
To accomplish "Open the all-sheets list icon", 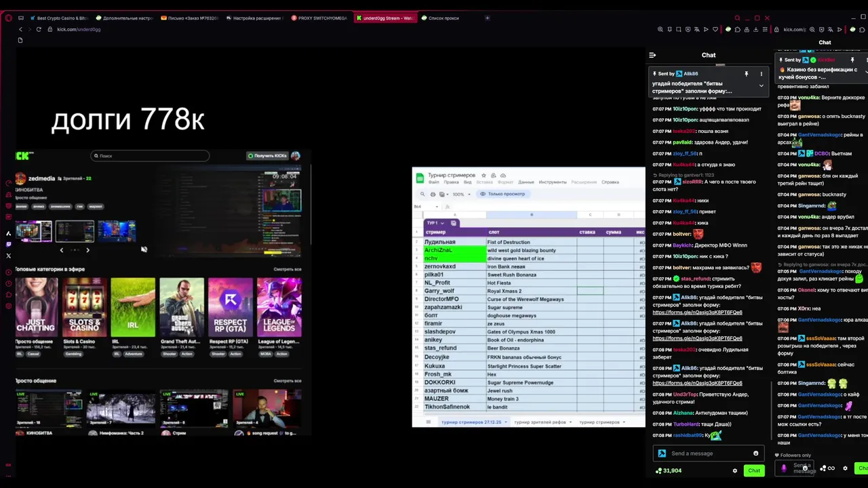I will [428, 422].
